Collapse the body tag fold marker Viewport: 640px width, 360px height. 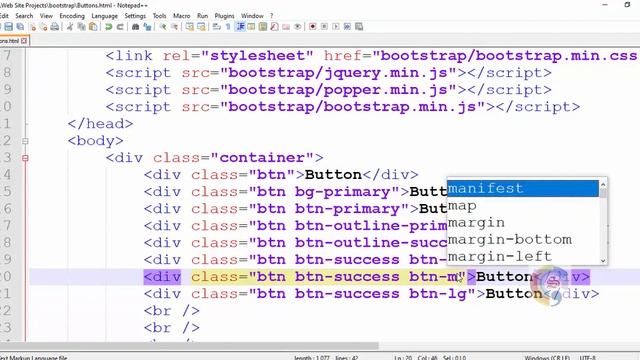click(x=25, y=141)
